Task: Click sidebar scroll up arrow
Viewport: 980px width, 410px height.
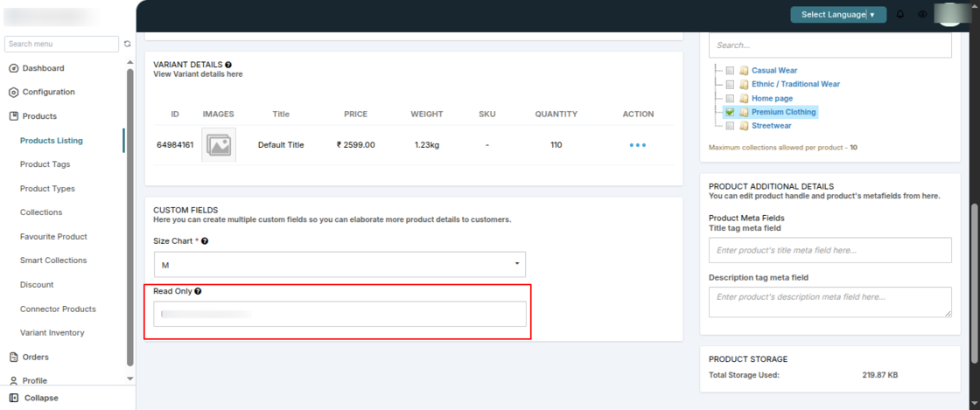Action: [130, 62]
